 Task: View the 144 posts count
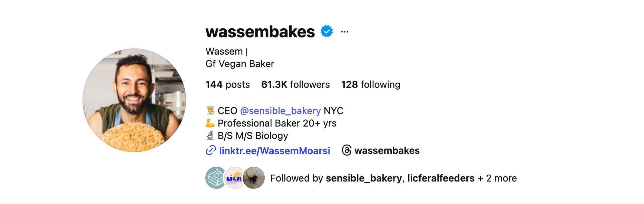click(227, 85)
